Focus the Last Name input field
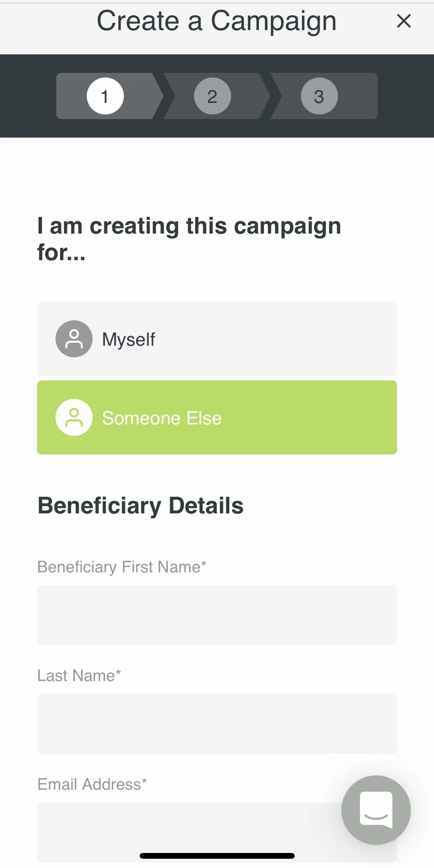Screen dimensions: 434x868 coord(217,724)
